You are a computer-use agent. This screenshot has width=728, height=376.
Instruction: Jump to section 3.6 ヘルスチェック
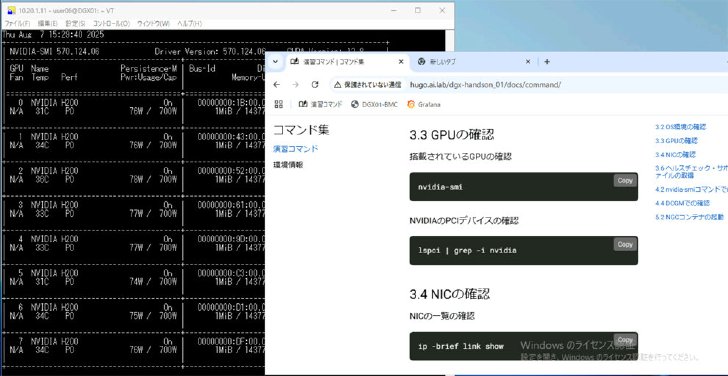[691, 172]
